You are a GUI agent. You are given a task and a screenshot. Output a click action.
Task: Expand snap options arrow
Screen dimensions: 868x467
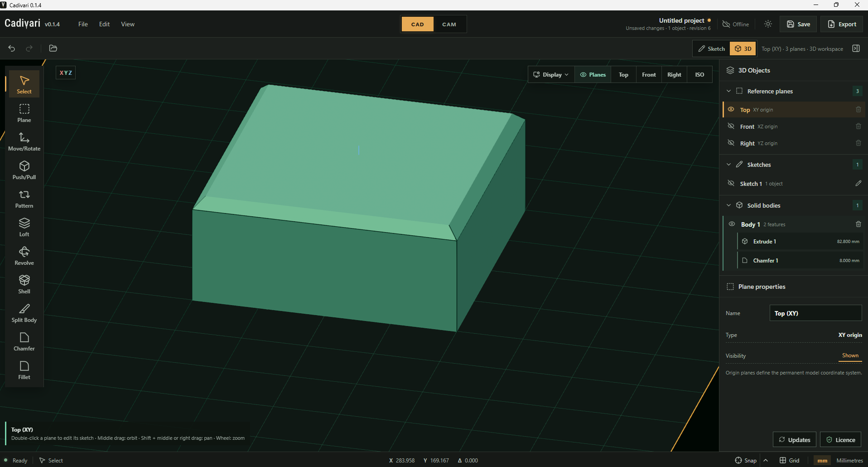pyautogui.click(x=766, y=461)
